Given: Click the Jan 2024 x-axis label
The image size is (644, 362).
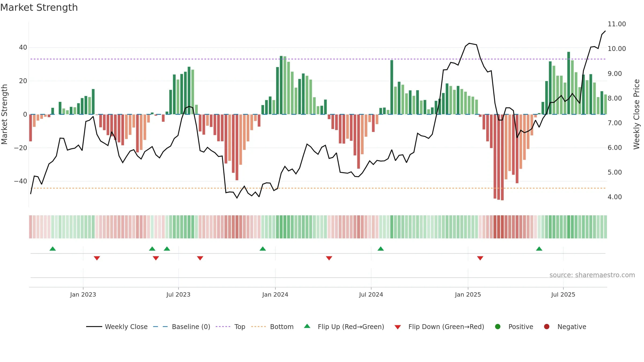Looking at the screenshot, I should tap(275, 295).
